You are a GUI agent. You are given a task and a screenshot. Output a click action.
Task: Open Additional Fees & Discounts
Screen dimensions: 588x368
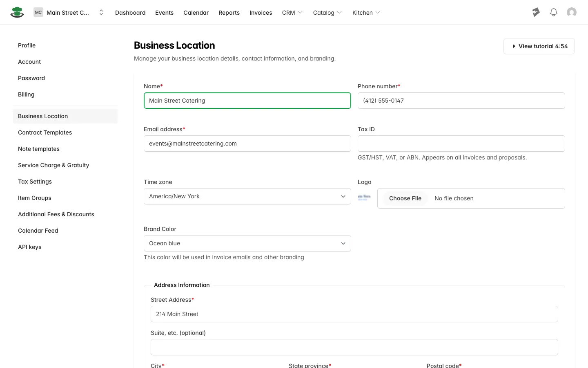[x=65, y=214]
